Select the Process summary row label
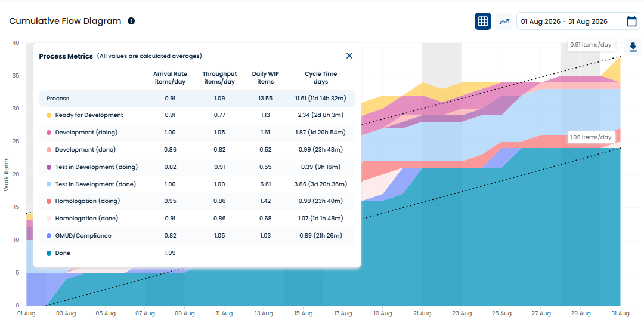Image resolution: width=644 pixels, height=326 pixels. pyautogui.click(x=58, y=99)
